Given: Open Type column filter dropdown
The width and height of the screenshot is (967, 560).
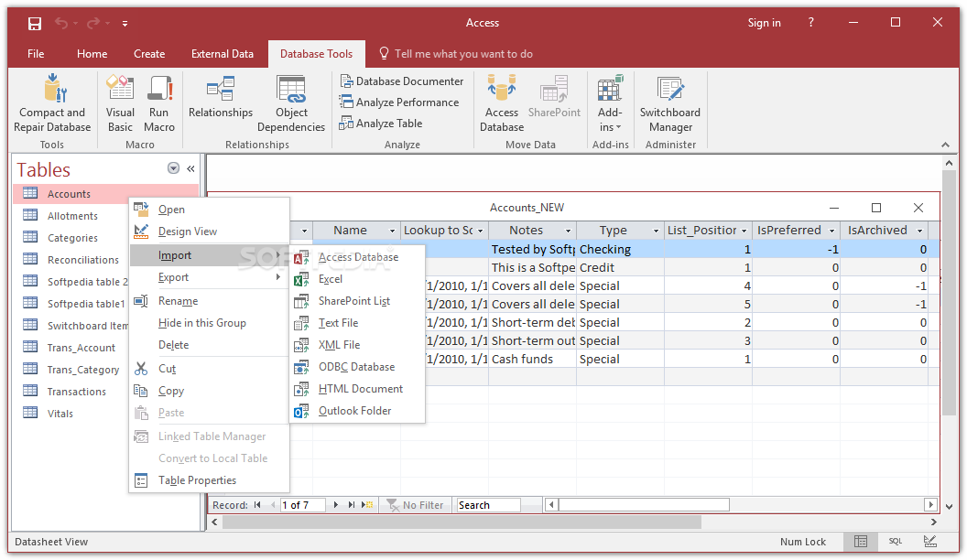Looking at the screenshot, I should coord(657,231).
